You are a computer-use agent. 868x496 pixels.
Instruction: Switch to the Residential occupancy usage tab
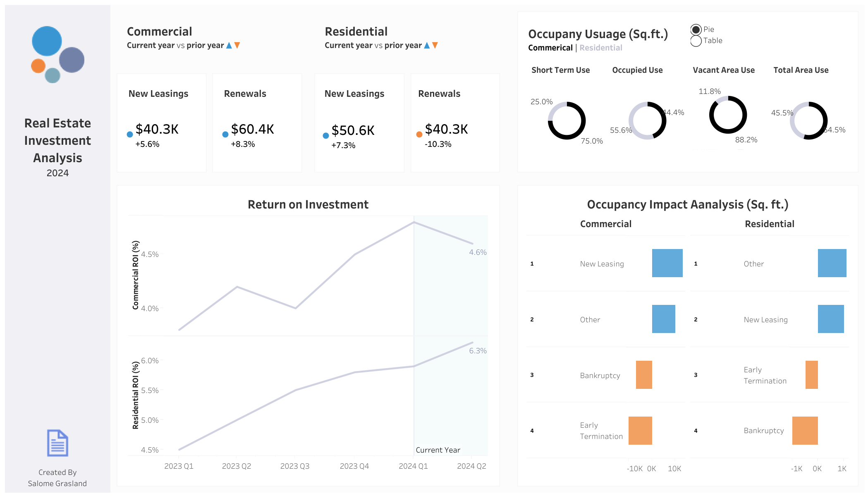click(601, 48)
